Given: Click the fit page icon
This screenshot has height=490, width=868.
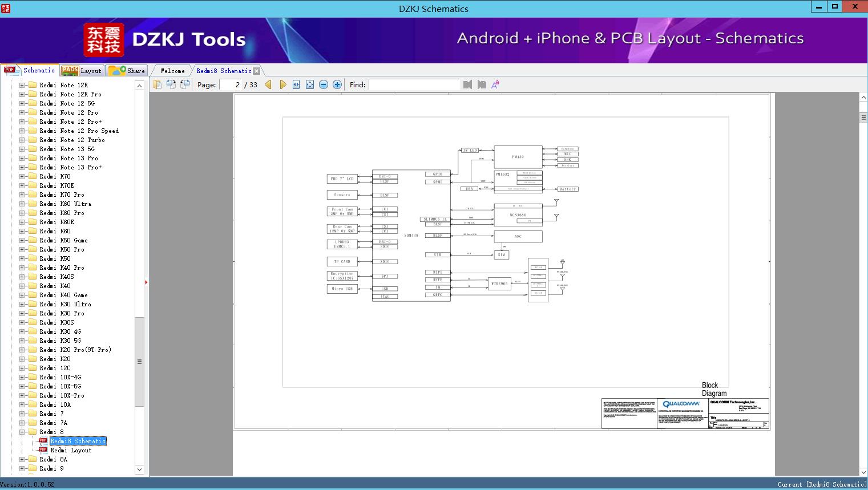Looking at the screenshot, I should click(x=310, y=84).
